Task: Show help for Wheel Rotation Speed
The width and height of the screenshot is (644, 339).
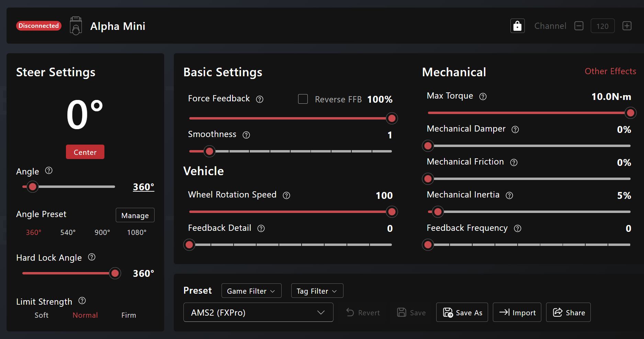Action: (x=286, y=195)
